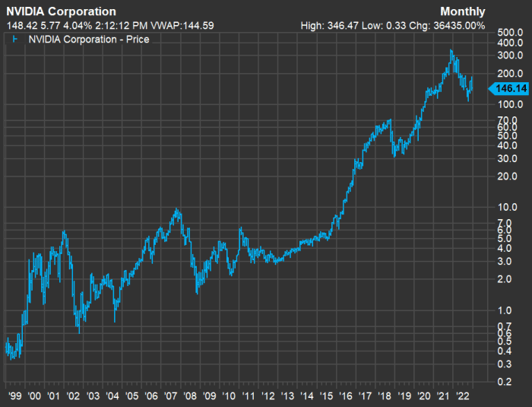Click the '13 year label on the axis
Image resolution: width=532 pixels, height=407 pixels.
point(287,396)
